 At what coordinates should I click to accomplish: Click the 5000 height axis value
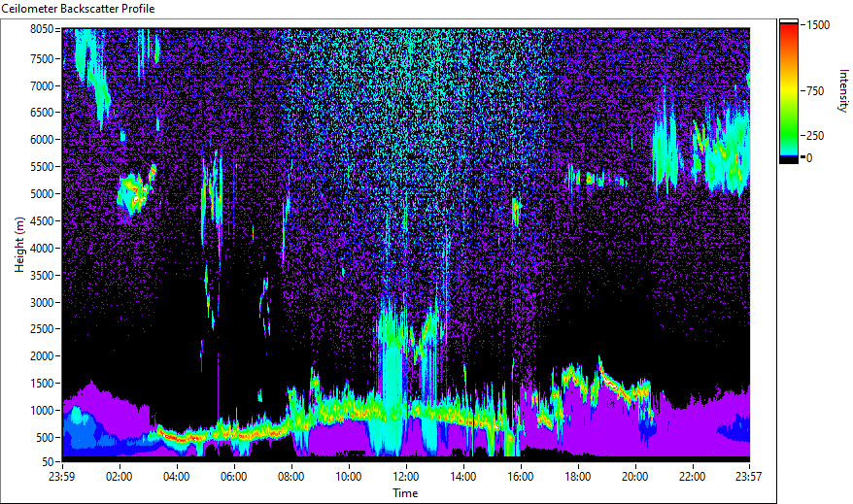tap(42, 194)
